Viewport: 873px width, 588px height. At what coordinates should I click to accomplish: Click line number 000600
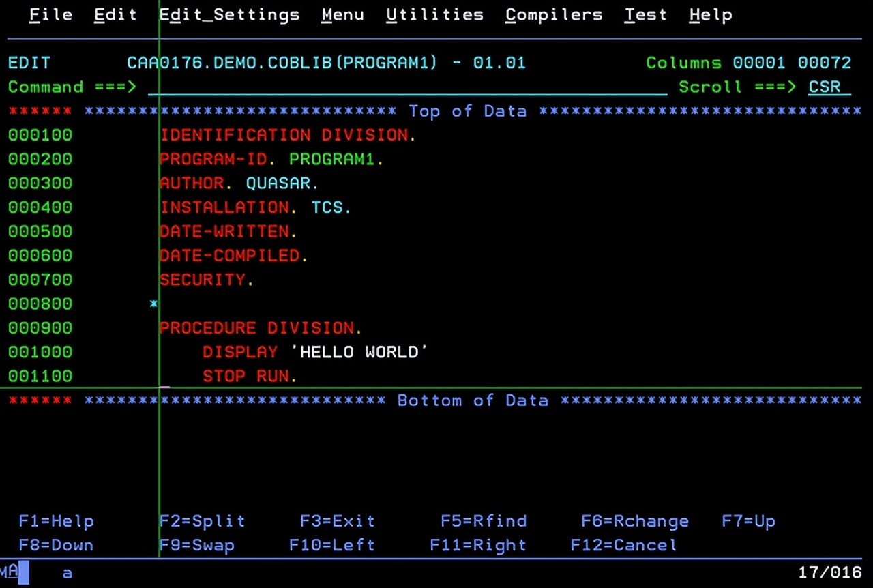tap(40, 255)
